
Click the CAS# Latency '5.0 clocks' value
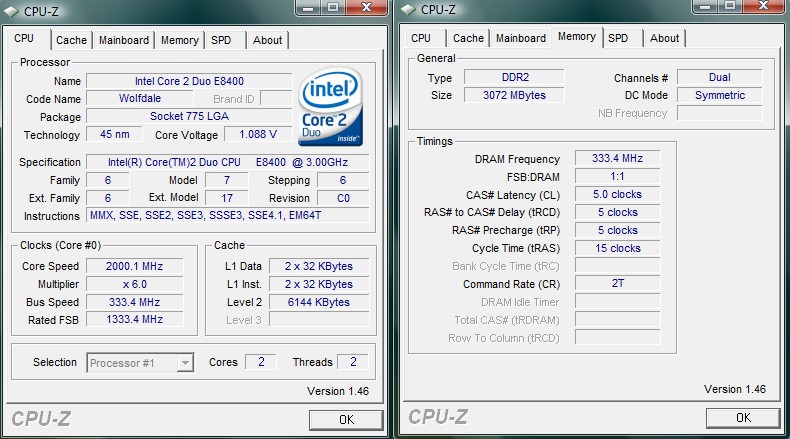tap(618, 195)
